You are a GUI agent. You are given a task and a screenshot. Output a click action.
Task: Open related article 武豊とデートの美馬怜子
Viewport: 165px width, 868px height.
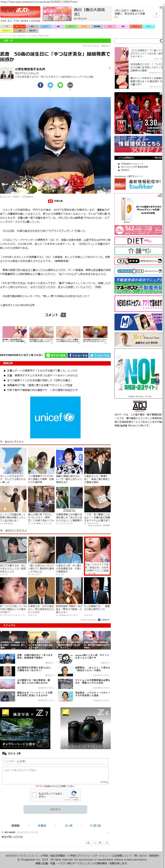pos(42,370)
